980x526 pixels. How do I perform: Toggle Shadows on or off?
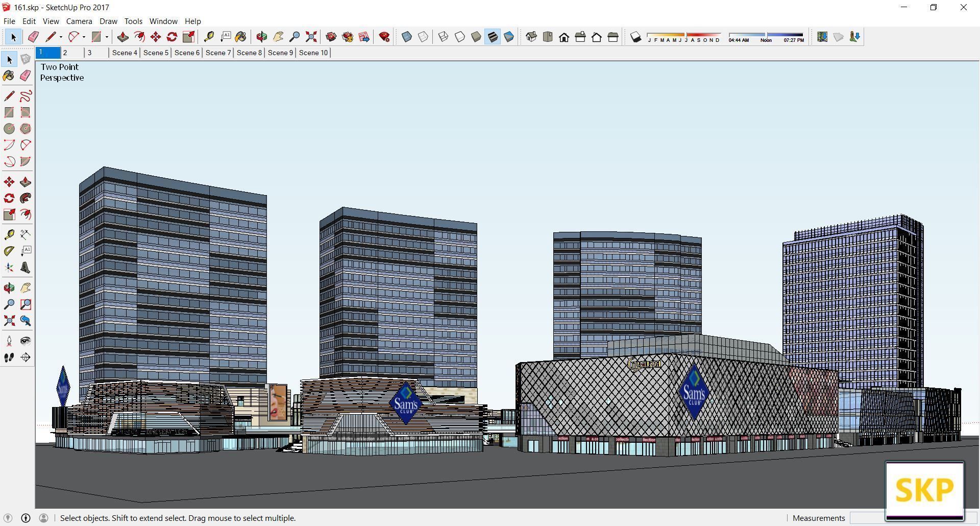point(635,37)
